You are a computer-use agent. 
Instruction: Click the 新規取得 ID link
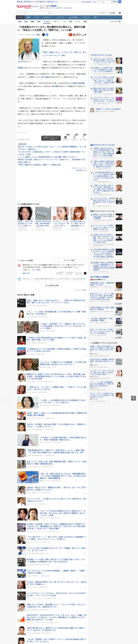[x=54, y=6]
